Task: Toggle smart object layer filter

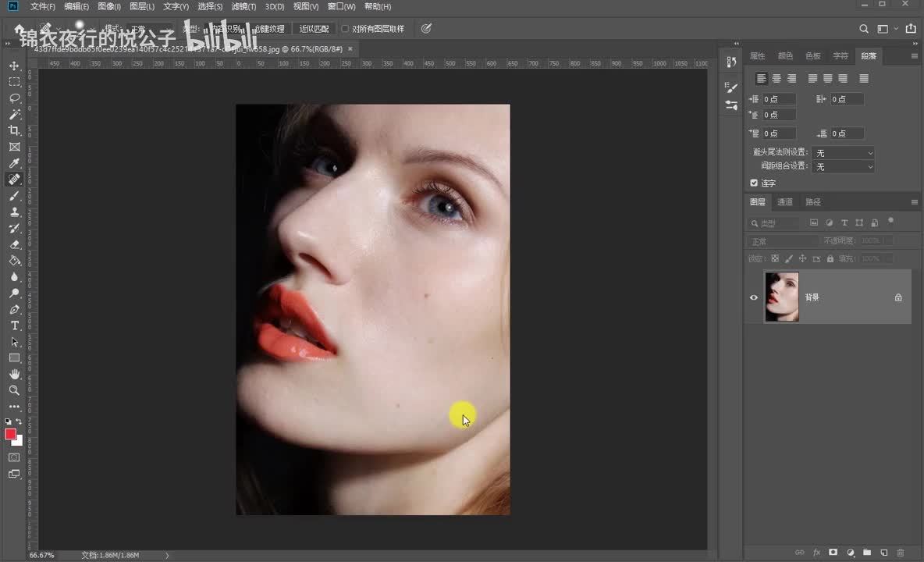Action: coord(875,222)
